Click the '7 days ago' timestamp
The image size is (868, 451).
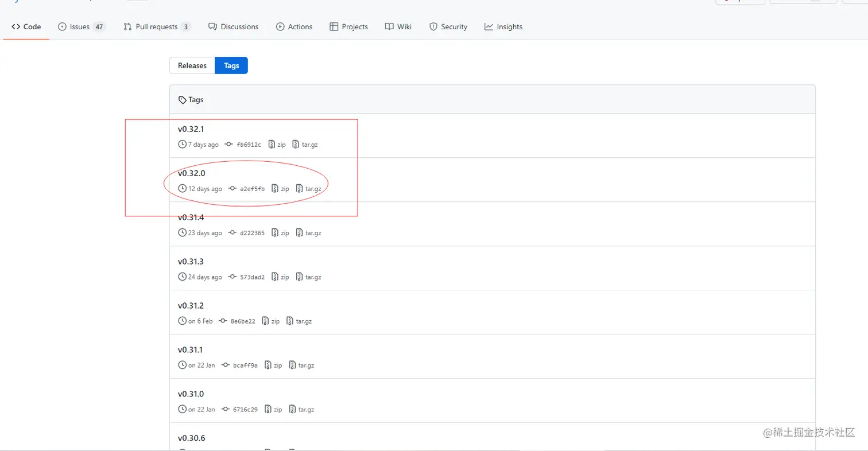[x=203, y=145]
